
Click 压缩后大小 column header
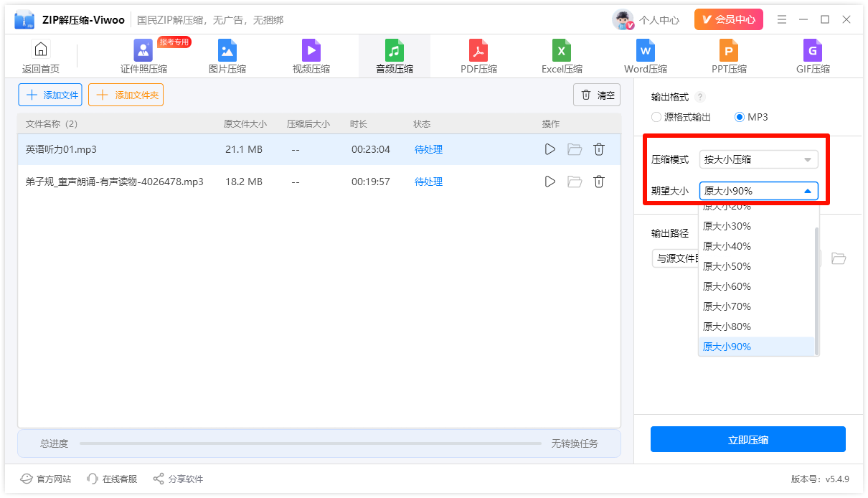(308, 124)
